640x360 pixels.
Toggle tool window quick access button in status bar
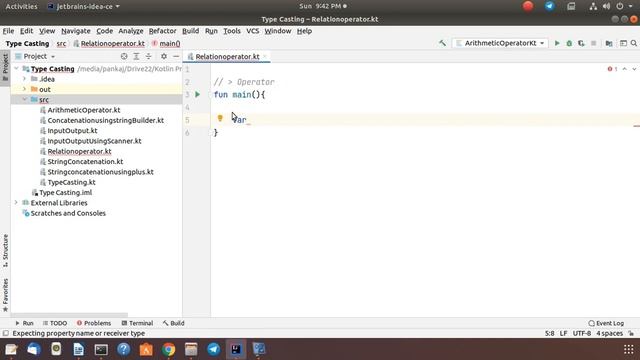(6, 333)
